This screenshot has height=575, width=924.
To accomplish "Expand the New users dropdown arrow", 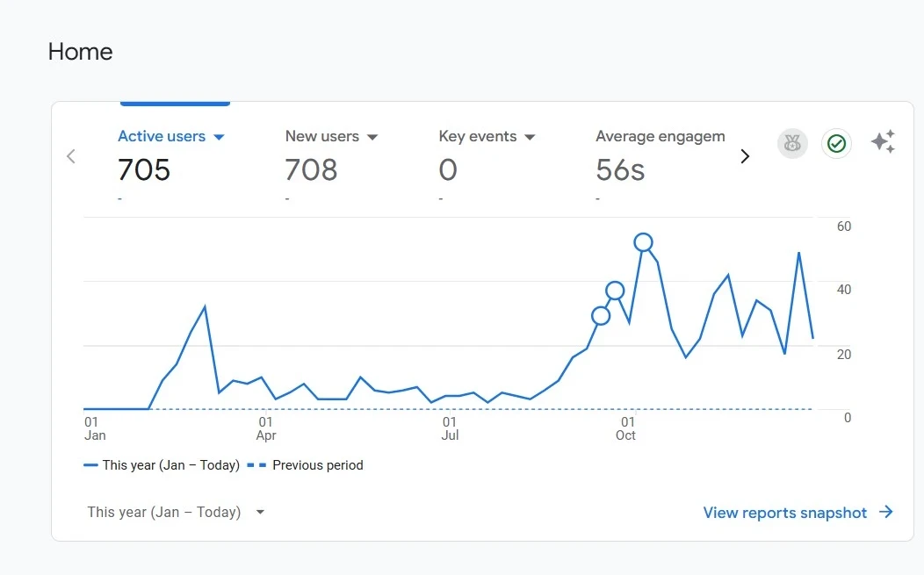I will point(372,137).
